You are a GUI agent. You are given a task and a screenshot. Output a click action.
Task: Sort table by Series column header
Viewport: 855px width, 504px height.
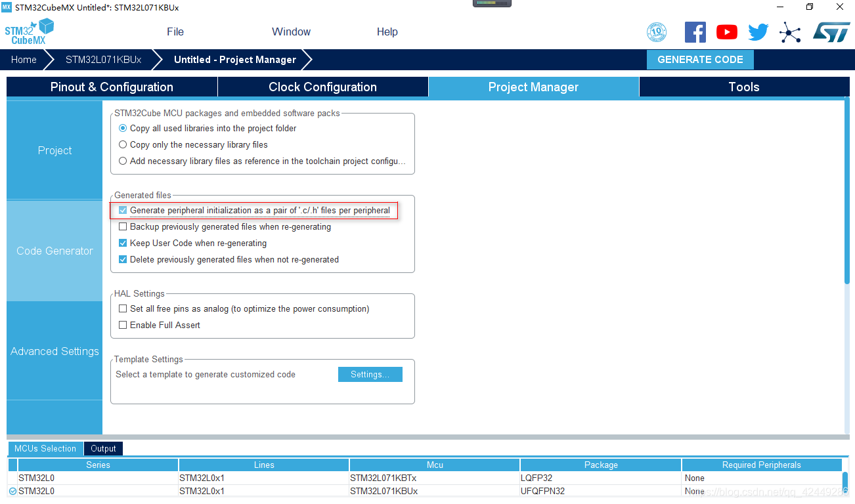tap(98, 465)
